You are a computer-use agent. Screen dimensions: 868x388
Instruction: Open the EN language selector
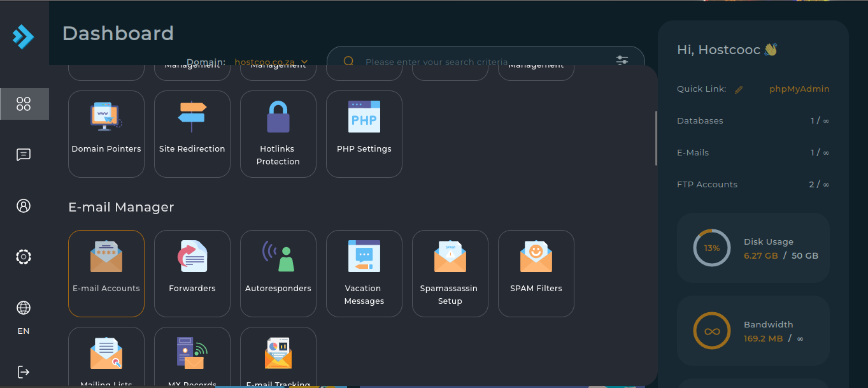point(24,317)
